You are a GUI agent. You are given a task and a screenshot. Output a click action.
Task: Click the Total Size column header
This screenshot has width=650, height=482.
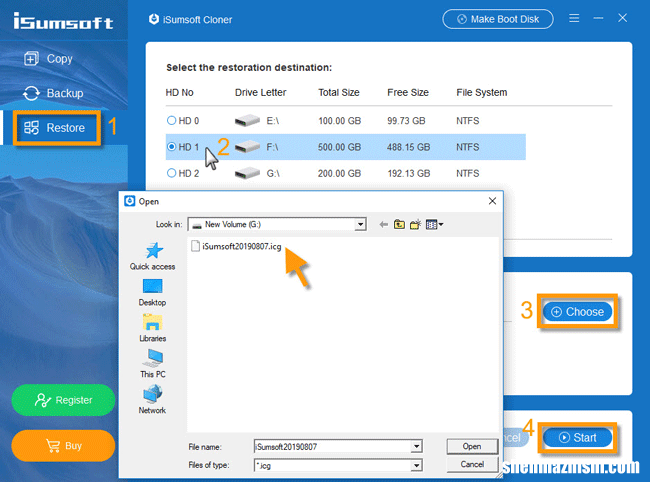pyautogui.click(x=339, y=92)
